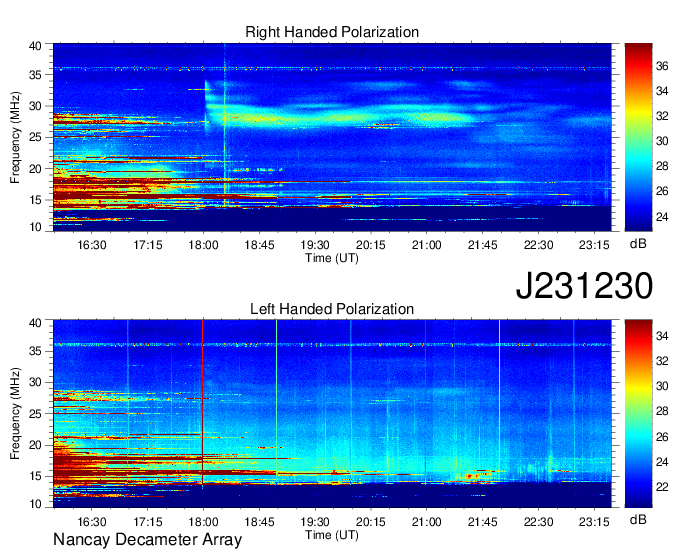Click the Nancay Decameter Array caption
Screen dimensions: 680x552
[147, 540]
